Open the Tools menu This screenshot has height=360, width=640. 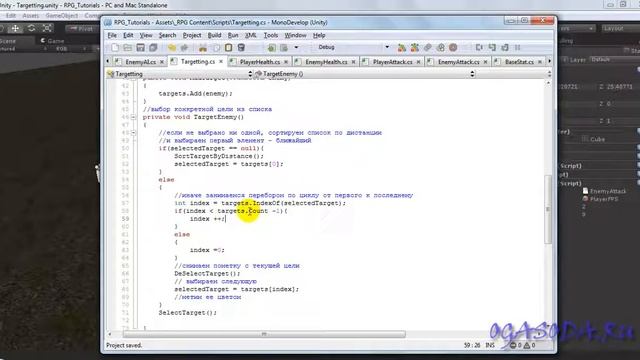(271, 36)
